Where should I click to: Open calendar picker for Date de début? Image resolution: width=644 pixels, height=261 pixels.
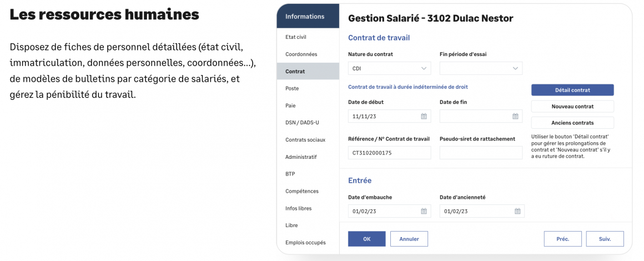[424, 117]
